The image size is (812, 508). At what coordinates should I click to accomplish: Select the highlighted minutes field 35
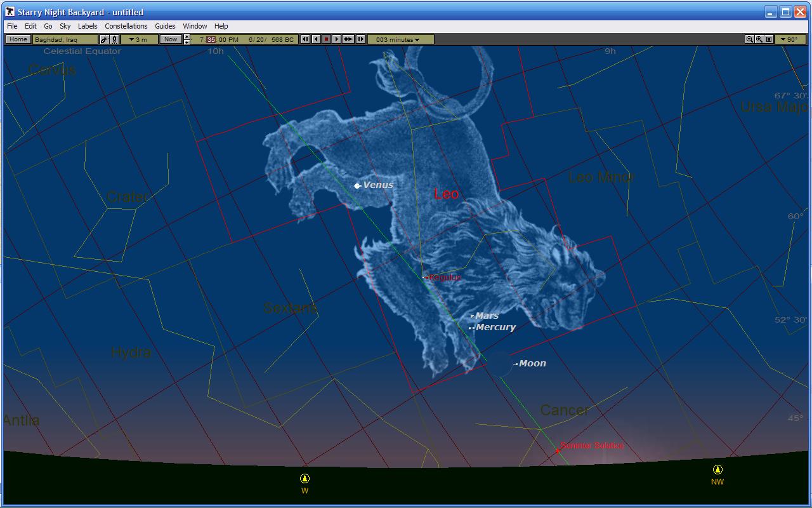point(211,39)
